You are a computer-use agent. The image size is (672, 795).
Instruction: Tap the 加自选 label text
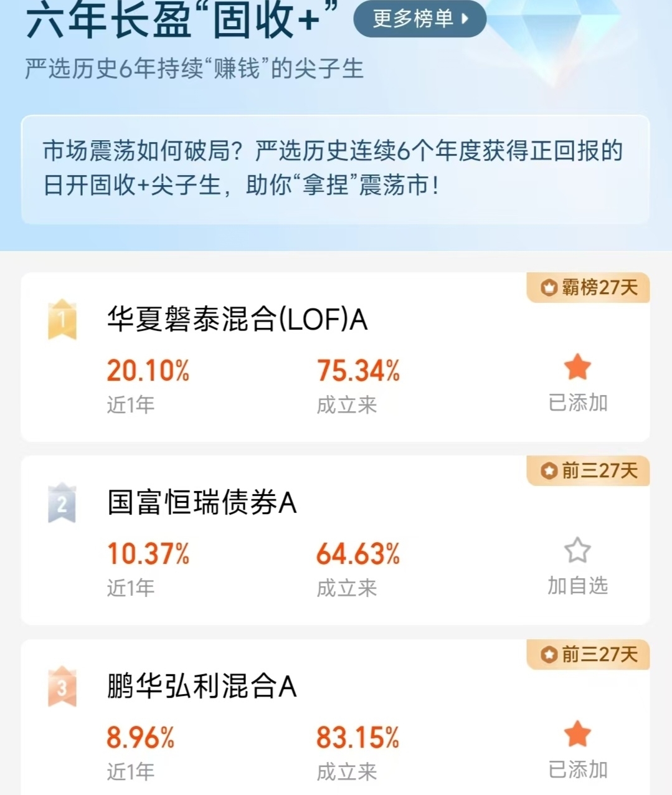(578, 586)
